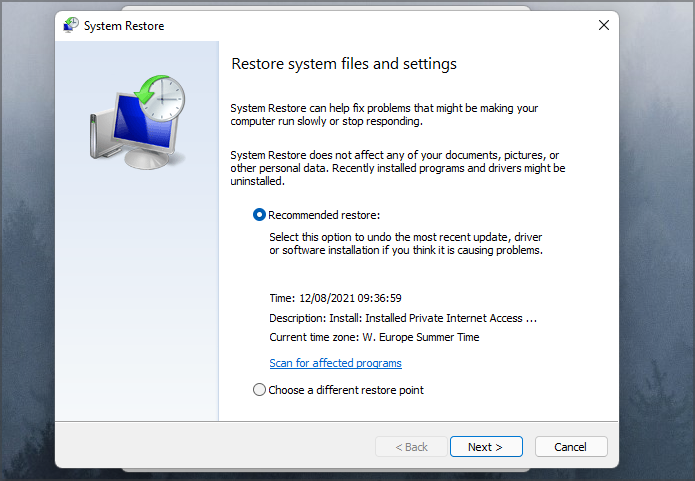Select the Recommended restore radio button
The width and height of the screenshot is (695, 481).
tap(259, 215)
